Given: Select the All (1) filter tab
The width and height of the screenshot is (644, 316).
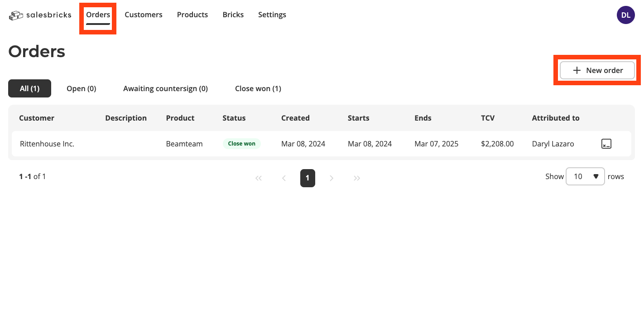Looking at the screenshot, I should (29, 88).
